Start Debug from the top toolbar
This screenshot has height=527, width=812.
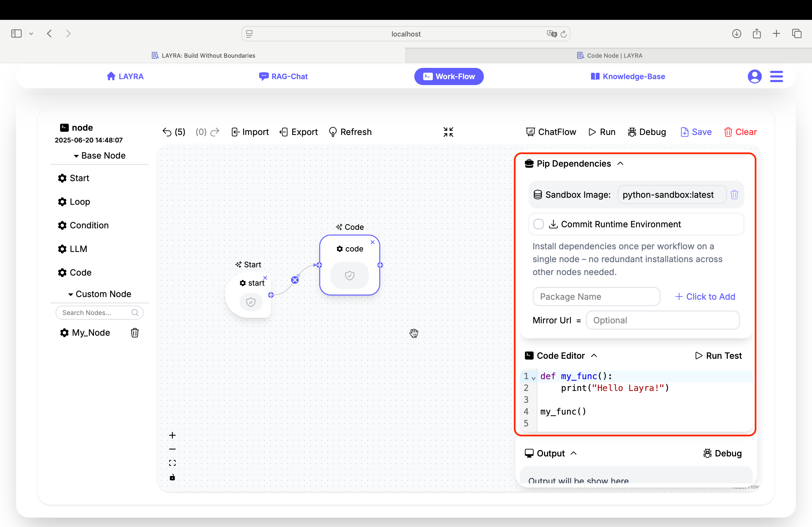click(647, 132)
